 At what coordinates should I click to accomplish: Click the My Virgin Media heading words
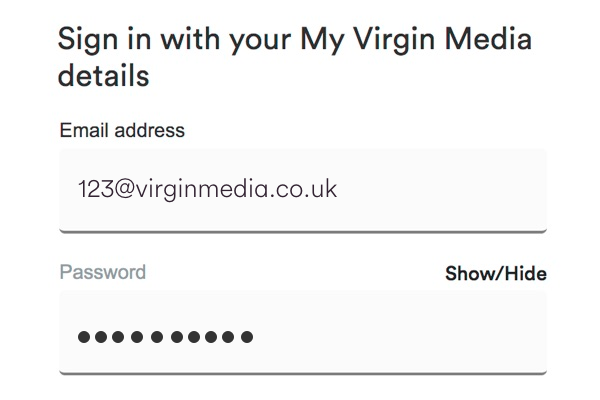tap(416, 40)
